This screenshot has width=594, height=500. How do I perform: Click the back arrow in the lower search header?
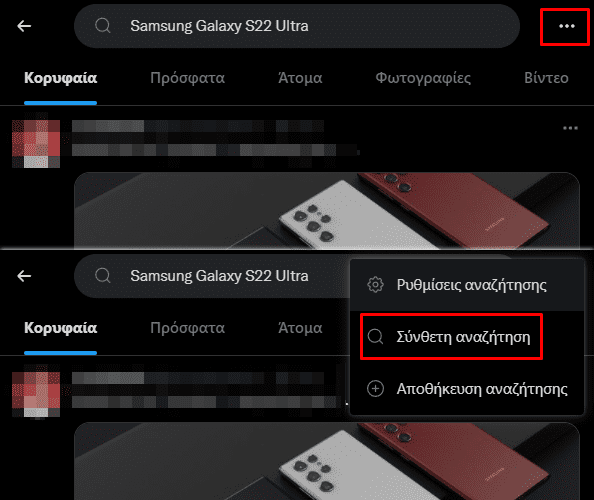click(24, 276)
